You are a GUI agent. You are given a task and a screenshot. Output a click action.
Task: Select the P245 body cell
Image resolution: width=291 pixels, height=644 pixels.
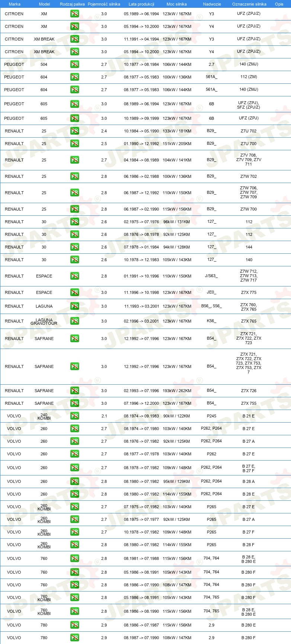pos(211,416)
